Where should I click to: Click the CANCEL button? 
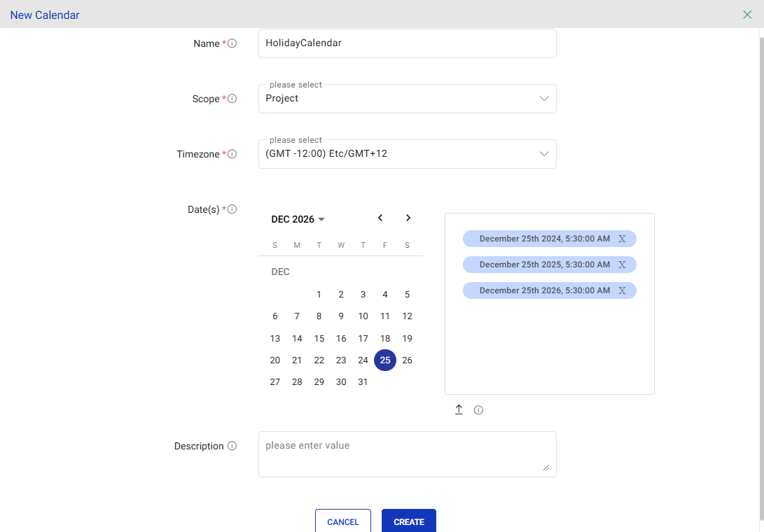click(342, 521)
